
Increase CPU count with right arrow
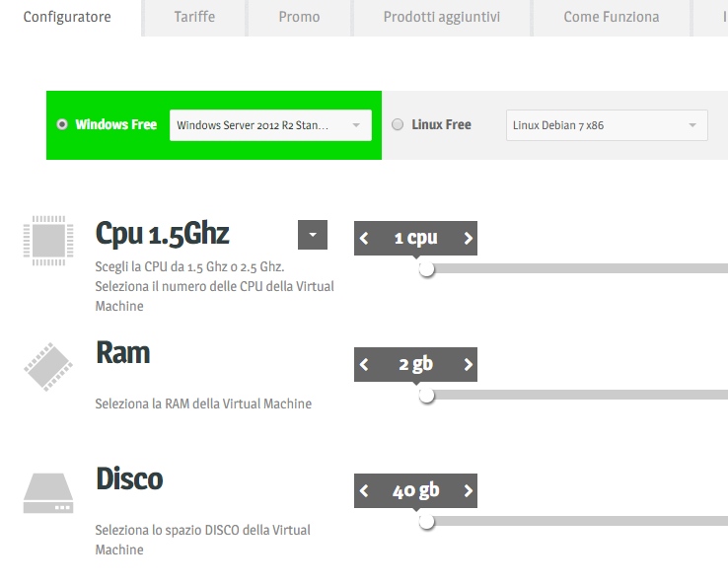point(468,238)
